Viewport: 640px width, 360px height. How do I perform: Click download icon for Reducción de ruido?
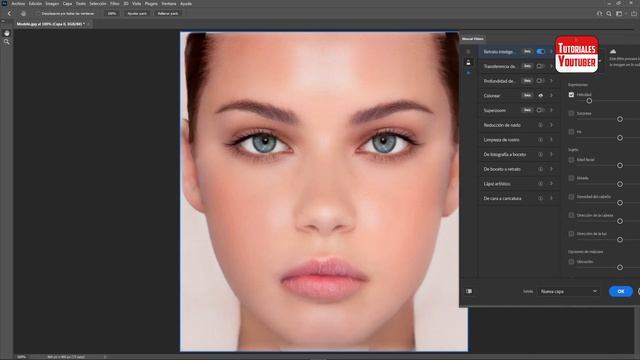pos(540,125)
